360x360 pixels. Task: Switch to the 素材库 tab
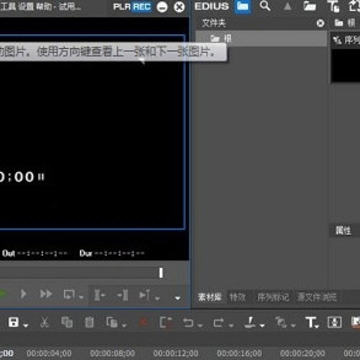coord(210,297)
